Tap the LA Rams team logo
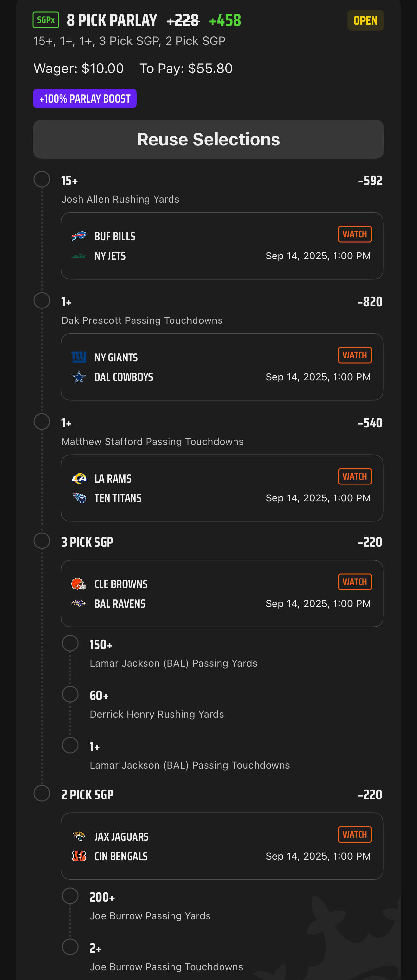The width and height of the screenshot is (417, 980). point(79,478)
